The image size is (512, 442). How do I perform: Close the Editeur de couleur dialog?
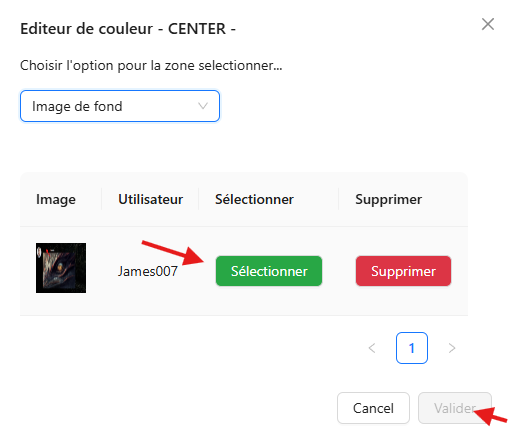pos(488,24)
